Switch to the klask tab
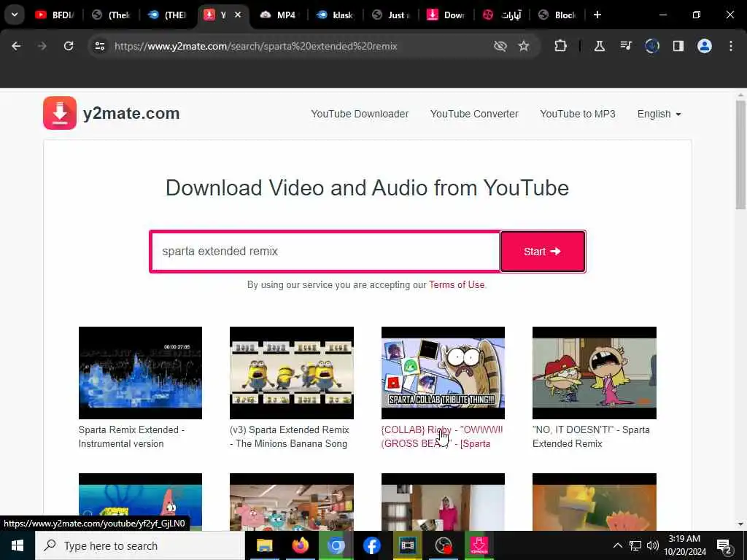747x560 pixels. tap(335, 15)
